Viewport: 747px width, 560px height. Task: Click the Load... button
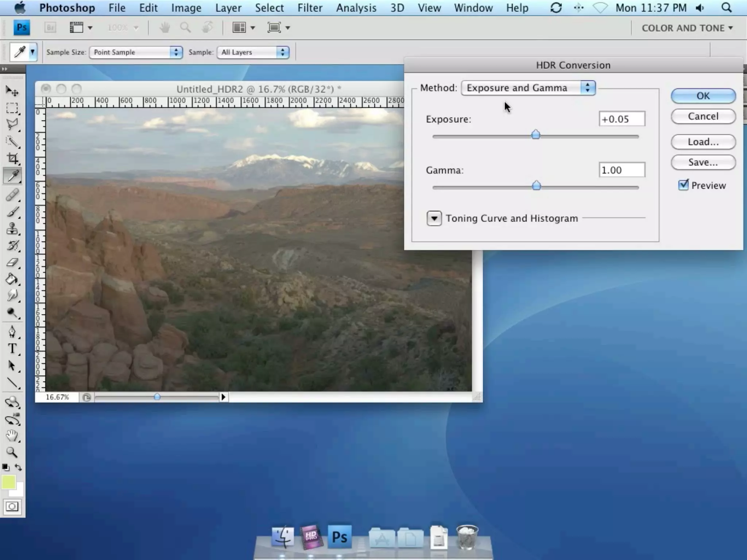pos(703,142)
